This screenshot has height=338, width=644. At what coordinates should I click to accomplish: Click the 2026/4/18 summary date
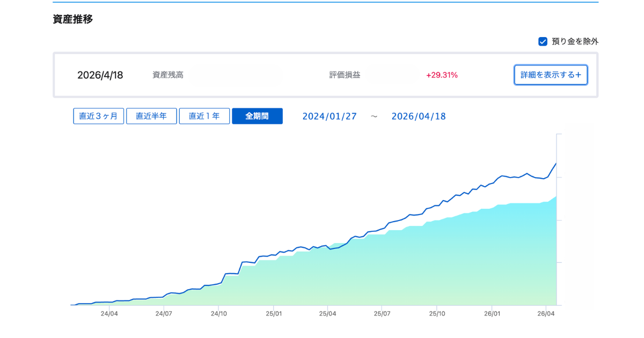100,75
